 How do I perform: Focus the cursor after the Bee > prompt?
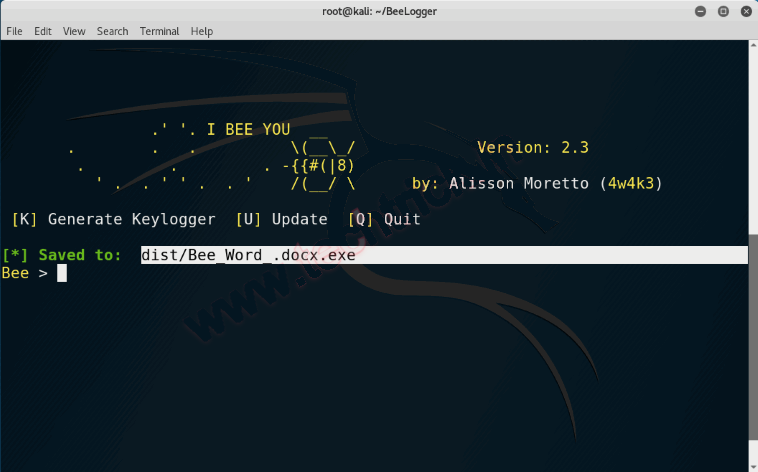pos(62,273)
